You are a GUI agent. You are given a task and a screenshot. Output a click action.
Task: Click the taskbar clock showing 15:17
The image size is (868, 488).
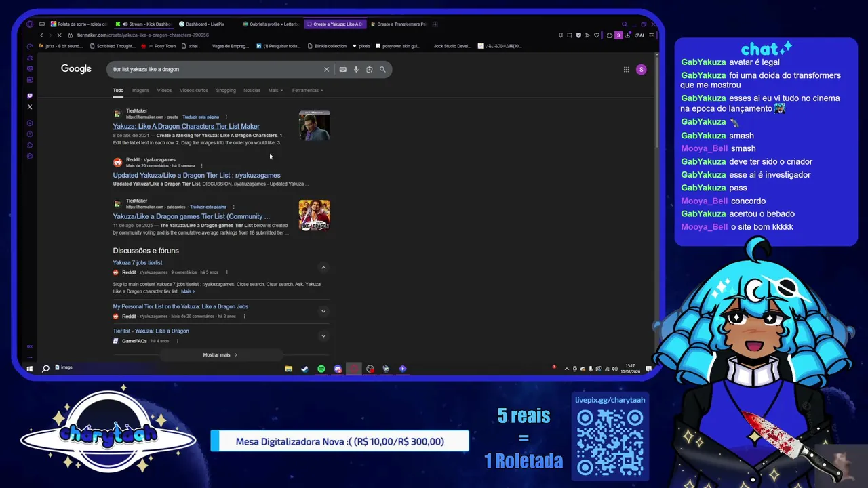[630, 369]
